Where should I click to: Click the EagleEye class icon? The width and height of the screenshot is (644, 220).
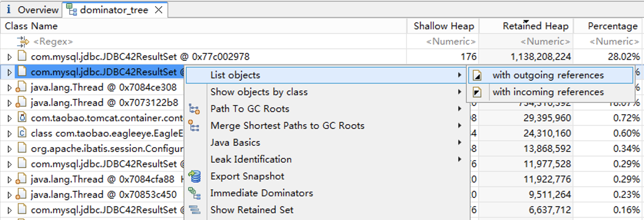click(x=22, y=133)
